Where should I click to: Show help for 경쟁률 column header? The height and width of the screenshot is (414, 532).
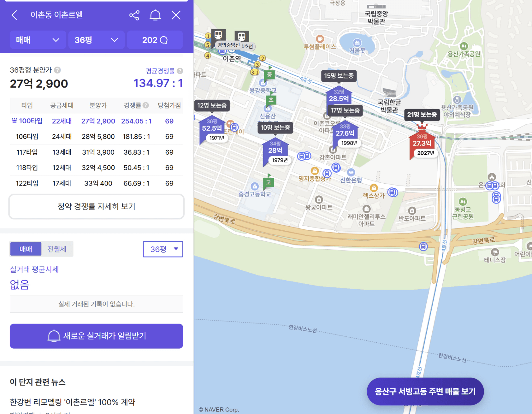[145, 105]
